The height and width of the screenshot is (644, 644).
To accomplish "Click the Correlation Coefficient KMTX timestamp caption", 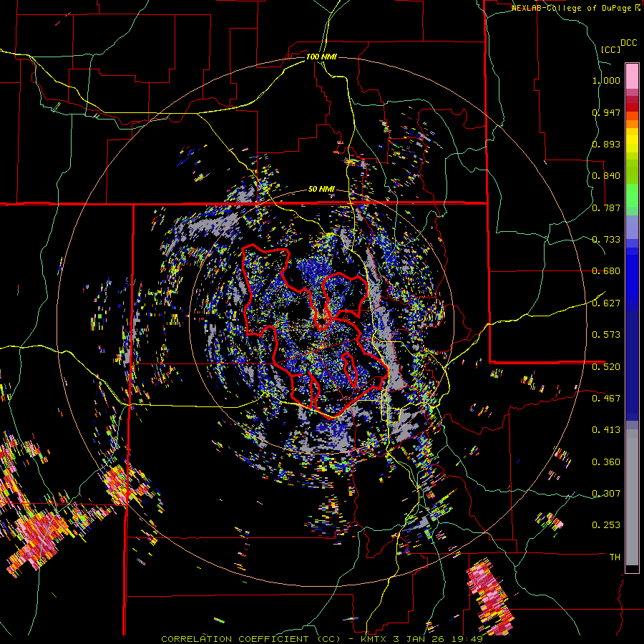I will click(321, 639).
